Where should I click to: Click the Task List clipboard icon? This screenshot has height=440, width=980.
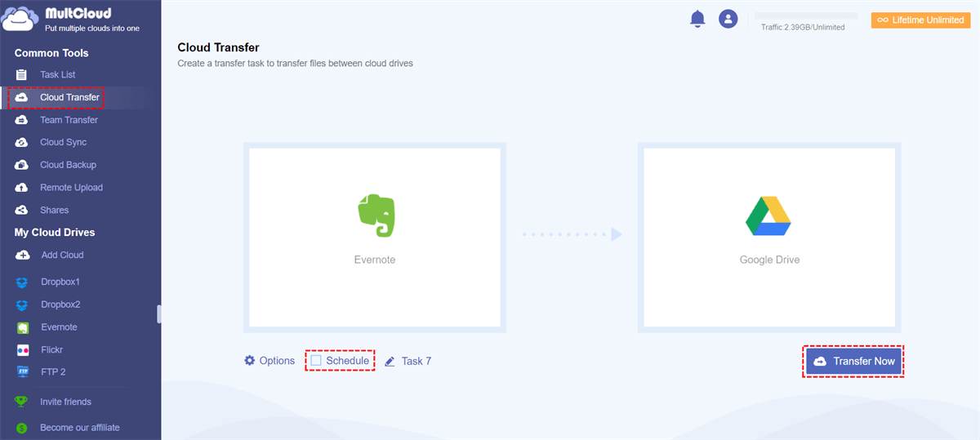22,74
